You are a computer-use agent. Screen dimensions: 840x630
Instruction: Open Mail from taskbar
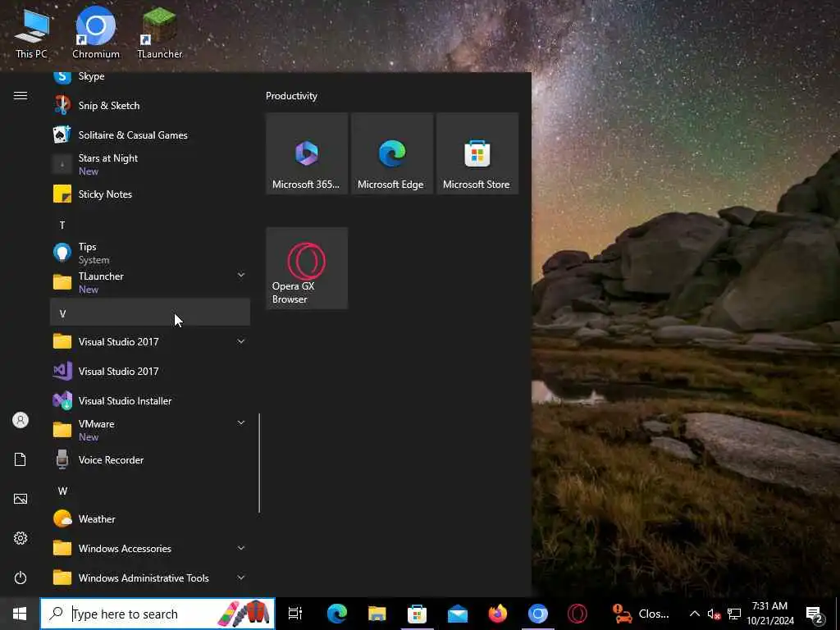(x=458, y=614)
